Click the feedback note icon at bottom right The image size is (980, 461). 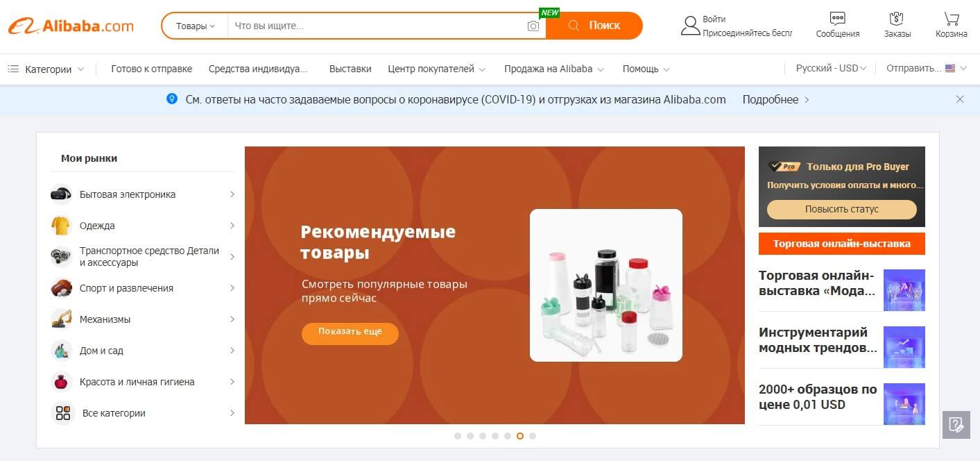point(956,424)
